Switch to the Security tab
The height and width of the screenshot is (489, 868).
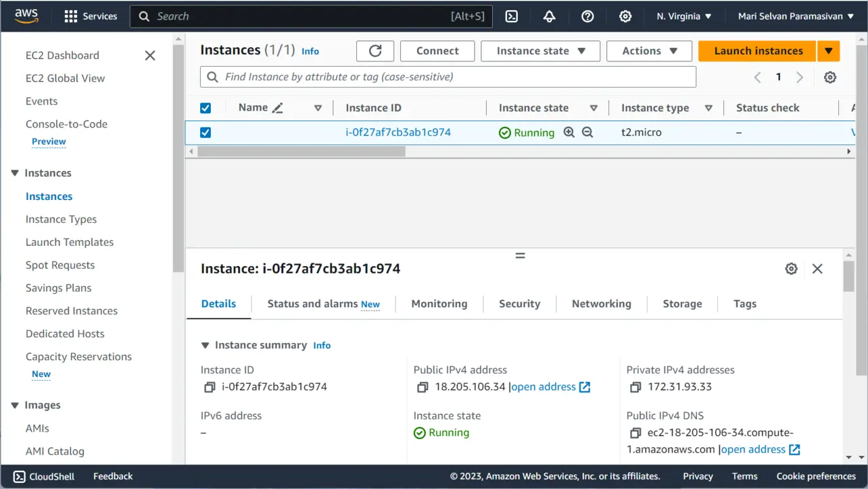[x=519, y=304]
